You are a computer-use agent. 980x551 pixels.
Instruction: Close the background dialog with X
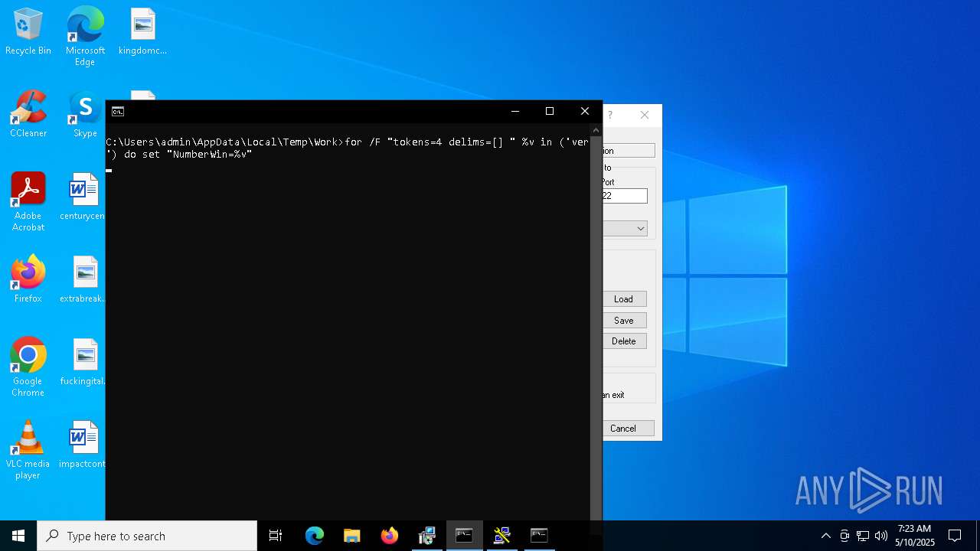(645, 115)
